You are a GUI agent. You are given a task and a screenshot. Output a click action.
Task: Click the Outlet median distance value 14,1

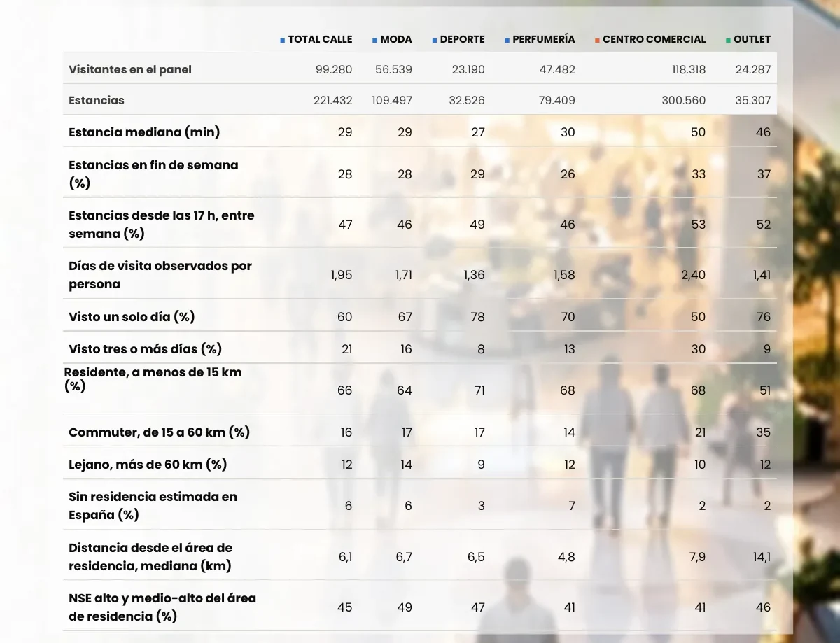762,557
